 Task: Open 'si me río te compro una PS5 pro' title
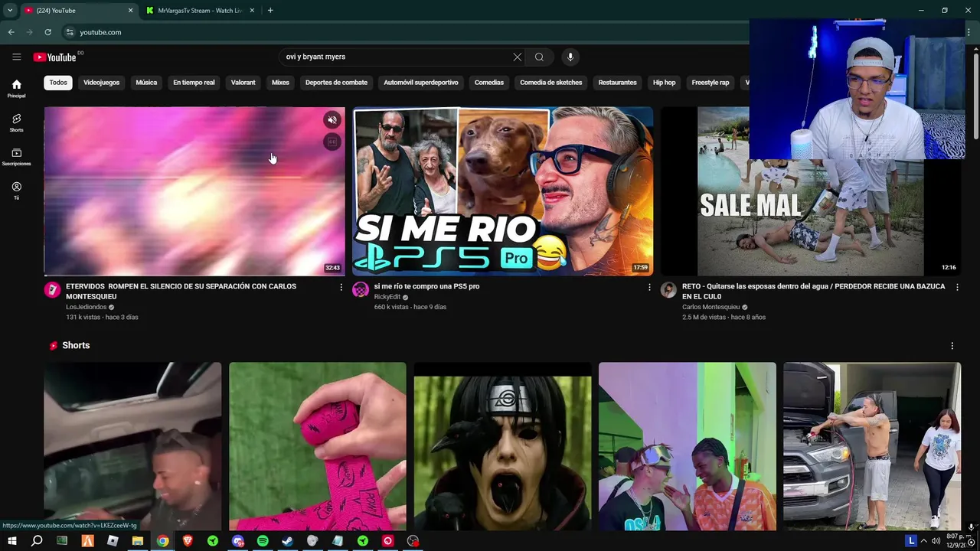tap(426, 286)
